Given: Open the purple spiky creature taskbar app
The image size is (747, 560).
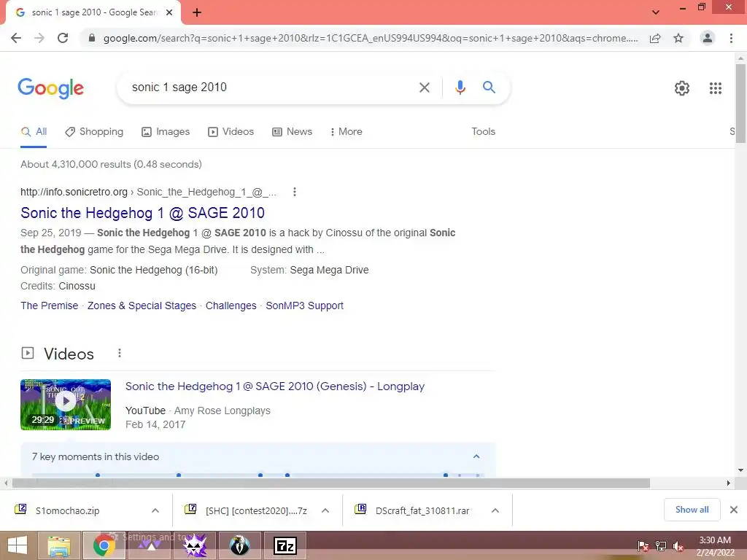Looking at the screenshot, I should pyautogui.click(x=195, y=545).
